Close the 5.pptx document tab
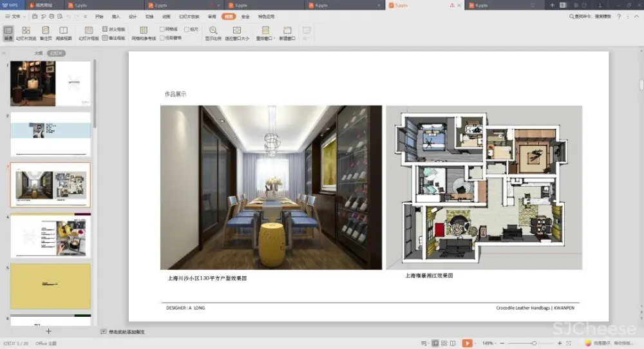The width and height of the screenshot is (644, 349). pyautogui.click(x=459, y=5)
